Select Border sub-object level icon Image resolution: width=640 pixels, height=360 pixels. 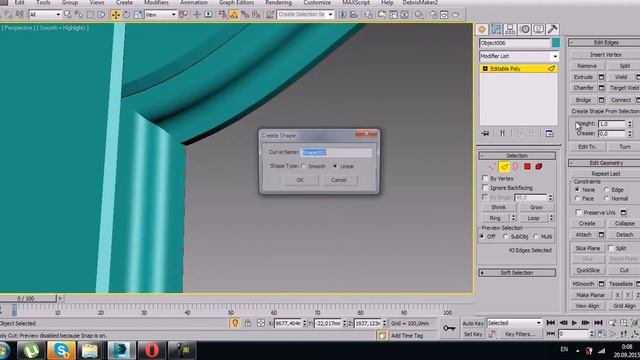pos(515,167)
